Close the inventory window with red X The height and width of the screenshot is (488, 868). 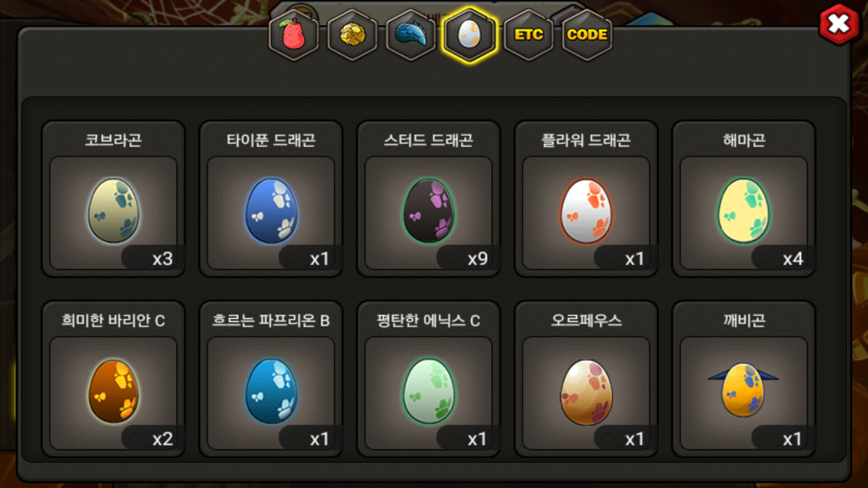[839, 24]
